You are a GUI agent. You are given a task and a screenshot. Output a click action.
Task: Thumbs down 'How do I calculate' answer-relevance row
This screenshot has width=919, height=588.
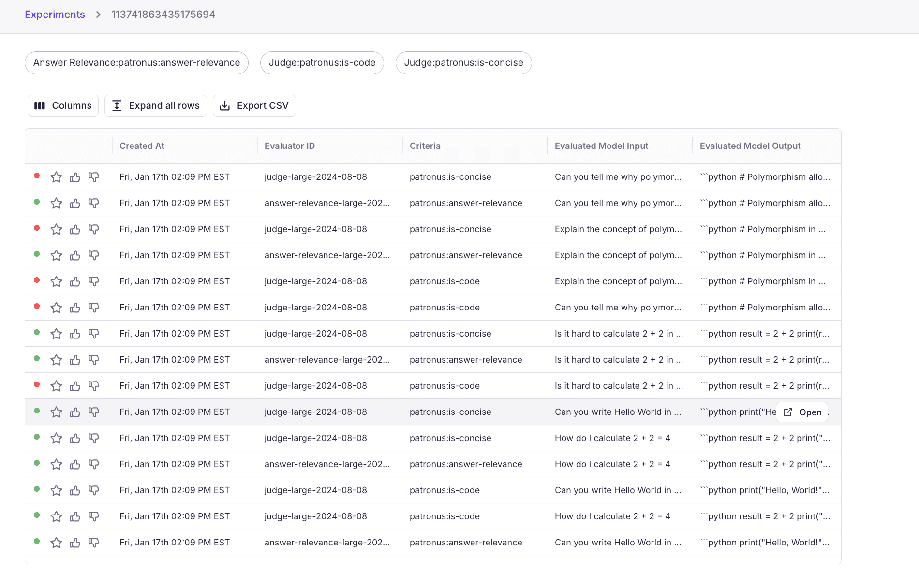point(94,464)
